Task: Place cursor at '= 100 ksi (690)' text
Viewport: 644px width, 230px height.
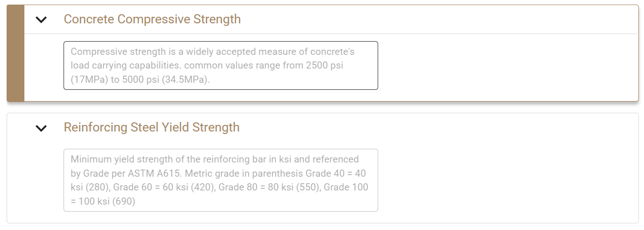Action: (103, 202)
